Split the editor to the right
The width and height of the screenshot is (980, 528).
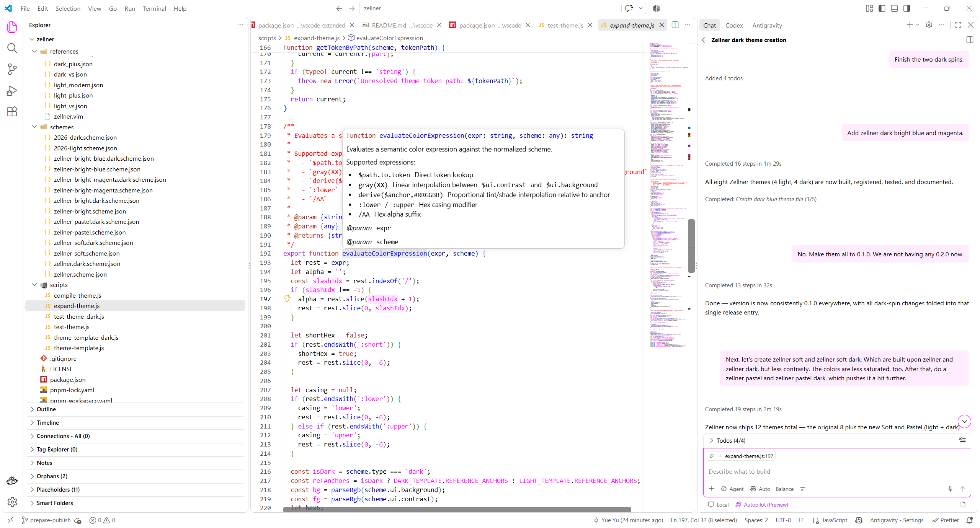pos(675,25)
